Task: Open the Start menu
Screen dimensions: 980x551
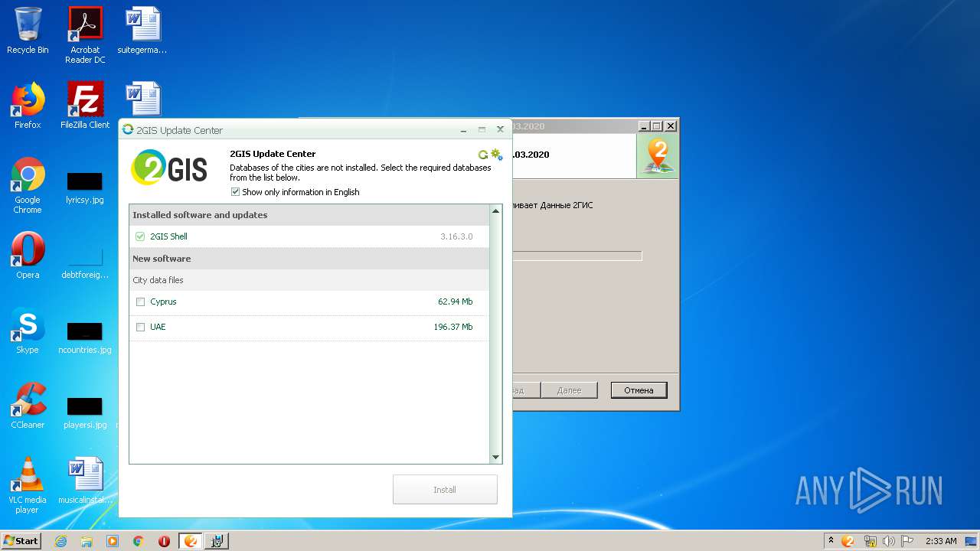Action: (x=21, y=541)
